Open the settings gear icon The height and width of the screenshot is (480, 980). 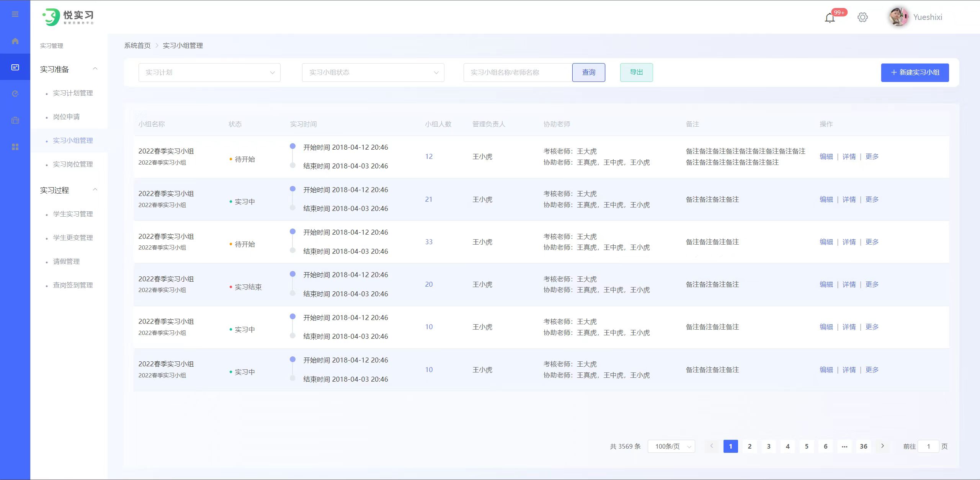[x=862, y=17]
